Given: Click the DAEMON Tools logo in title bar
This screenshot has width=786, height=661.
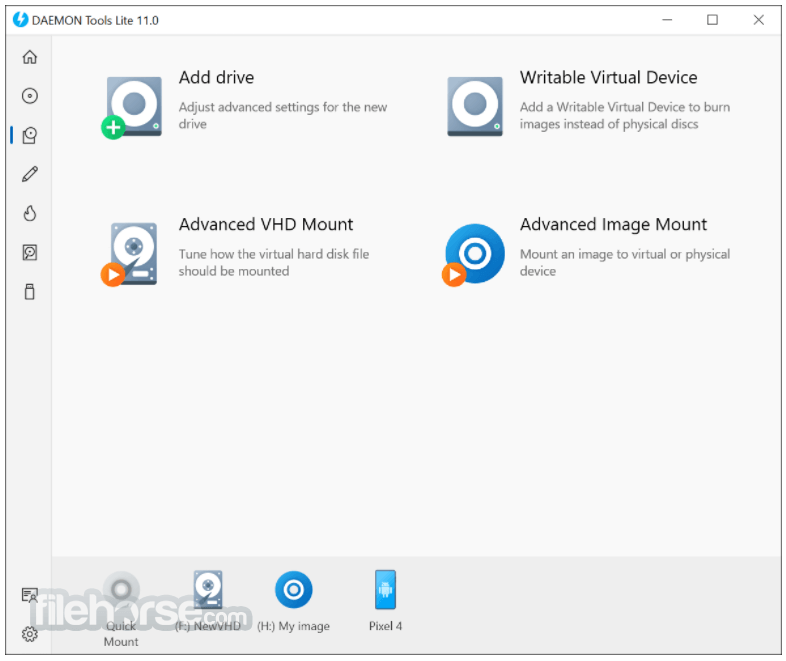Looking at the screenshot, I should [21, 20].
